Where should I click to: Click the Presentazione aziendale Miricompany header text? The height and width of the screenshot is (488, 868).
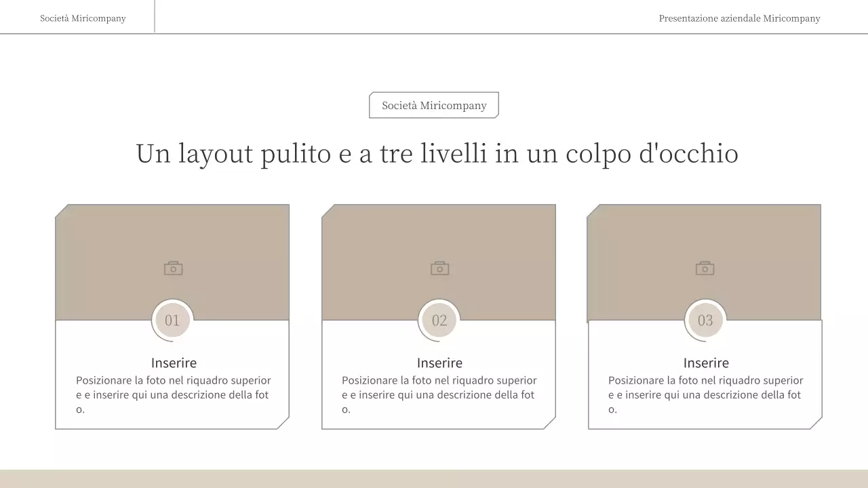coord(739,18)
